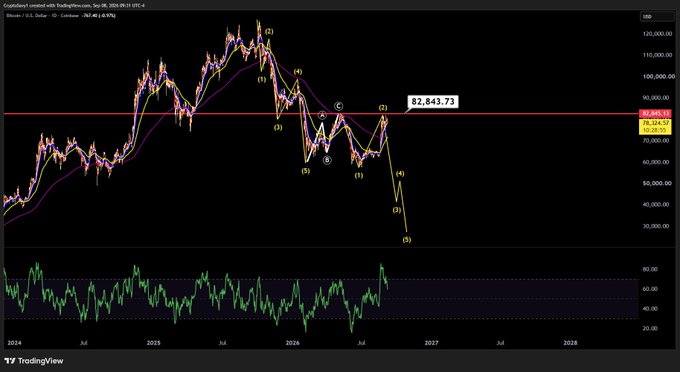Click the 2027 time axis label
The width and height of the screenshot is (680, 372).
[x=432, y=343]
